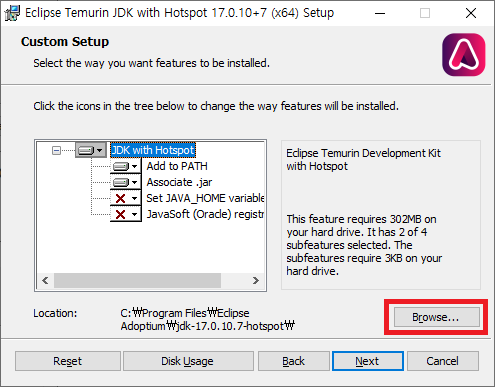Cancel the setup wizard
The height and width of the screenshot is (387, 495).
click(x=443, y=361)
